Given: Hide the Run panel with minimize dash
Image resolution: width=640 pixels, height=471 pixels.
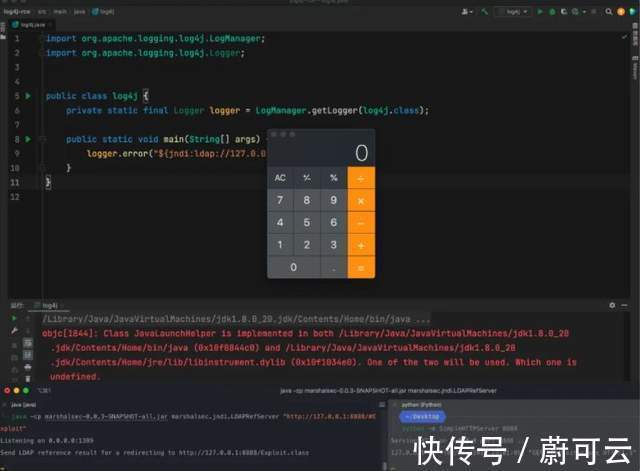Looking at the screenshot, I should [x=624, y=305].
